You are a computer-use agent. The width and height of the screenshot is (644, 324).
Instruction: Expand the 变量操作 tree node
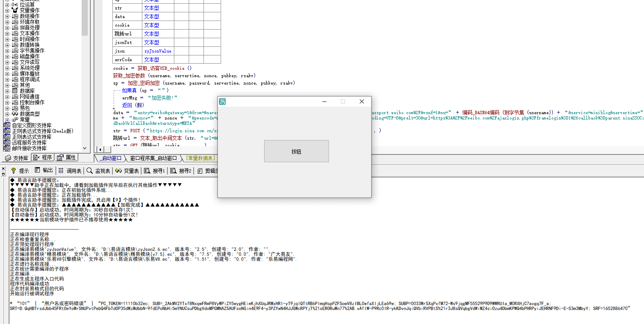click(7, 10)
